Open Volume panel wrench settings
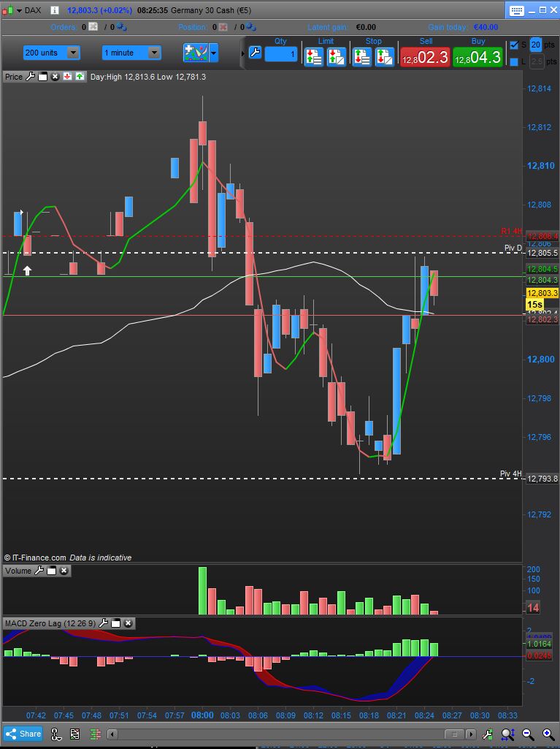The width and height of the screenshot is (560, 749). pos(39,571)
